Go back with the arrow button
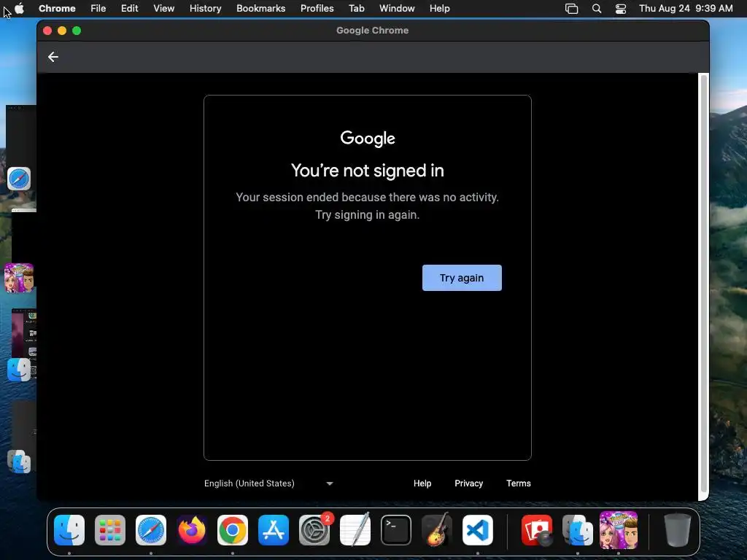747x560 pixels. [x=53, y=57]
